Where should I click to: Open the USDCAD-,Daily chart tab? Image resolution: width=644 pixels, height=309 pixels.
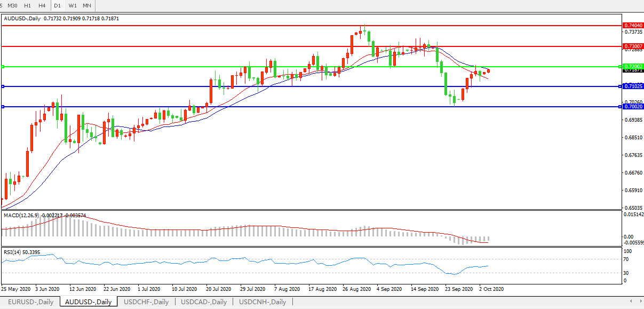pyautogui.click(x=204, y=302)
